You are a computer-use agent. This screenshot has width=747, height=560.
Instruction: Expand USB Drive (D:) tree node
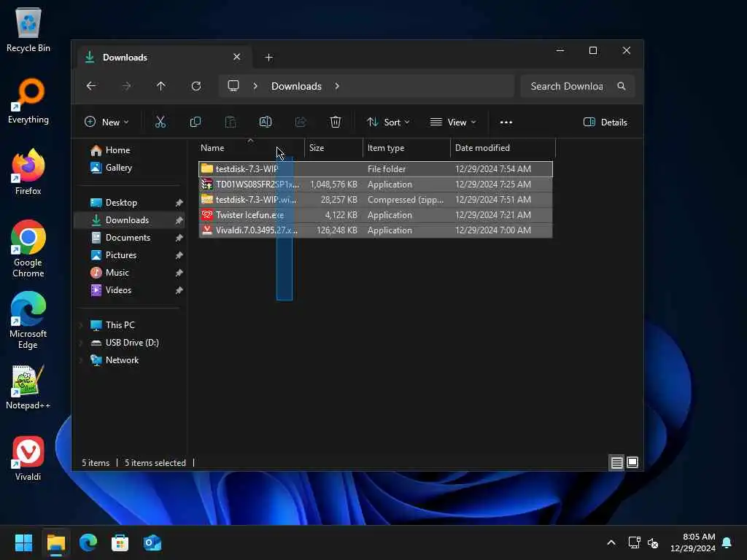[x=81, y=343]
